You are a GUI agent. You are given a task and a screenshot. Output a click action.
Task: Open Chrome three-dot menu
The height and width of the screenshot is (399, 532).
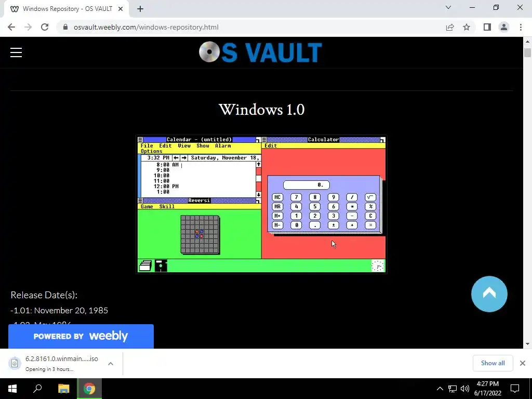521,27
